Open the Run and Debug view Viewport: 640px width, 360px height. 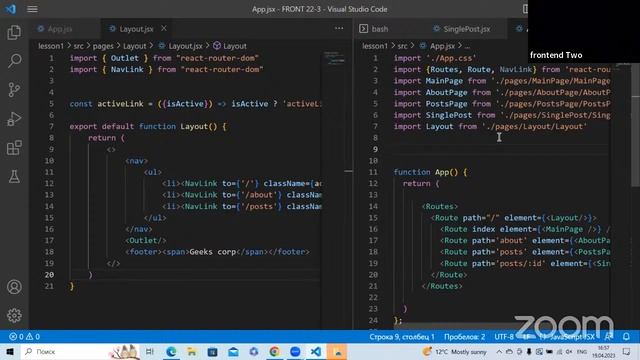coord(14,119)
